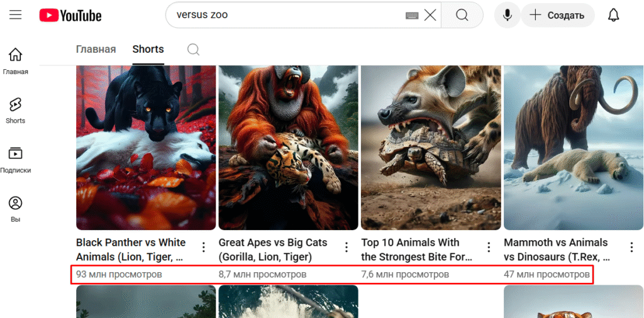The height and width of the screenshot is (318, 644).
Task: Open title Top 10 Animals With the Strongest Bite
Action: coord(417,249)
